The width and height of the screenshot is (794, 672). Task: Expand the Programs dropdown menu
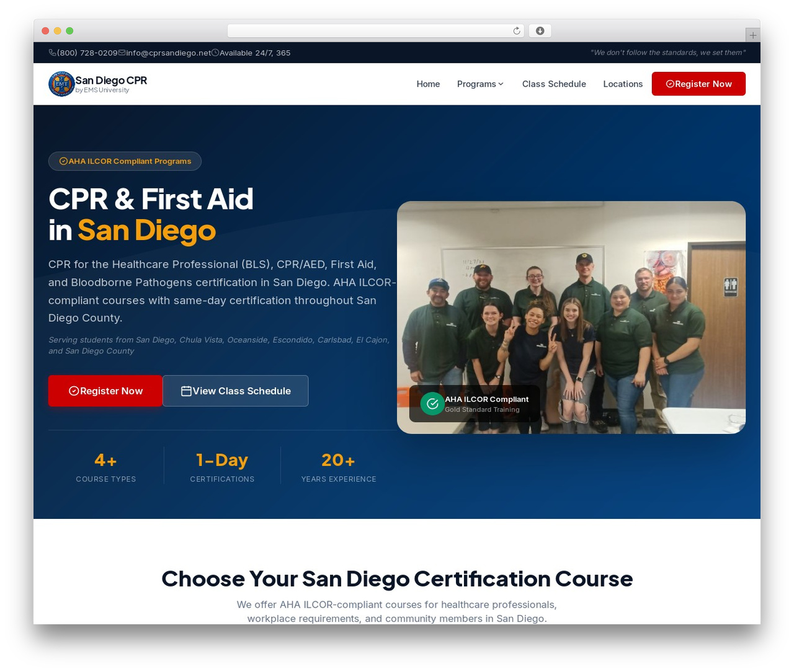click(480, 84)
